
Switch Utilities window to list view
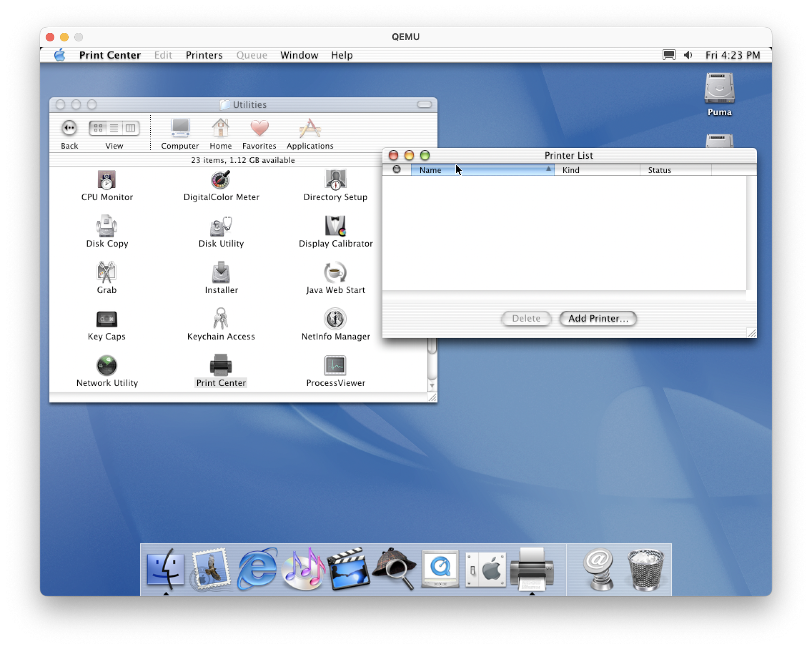click(x=114, y=128)
